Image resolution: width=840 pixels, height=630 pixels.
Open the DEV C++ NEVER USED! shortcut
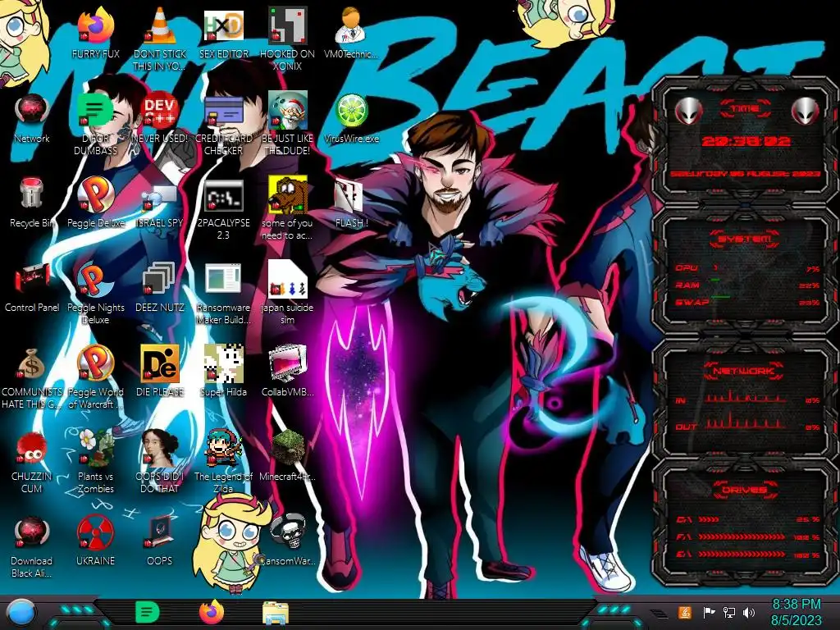[x=160, y=111]
